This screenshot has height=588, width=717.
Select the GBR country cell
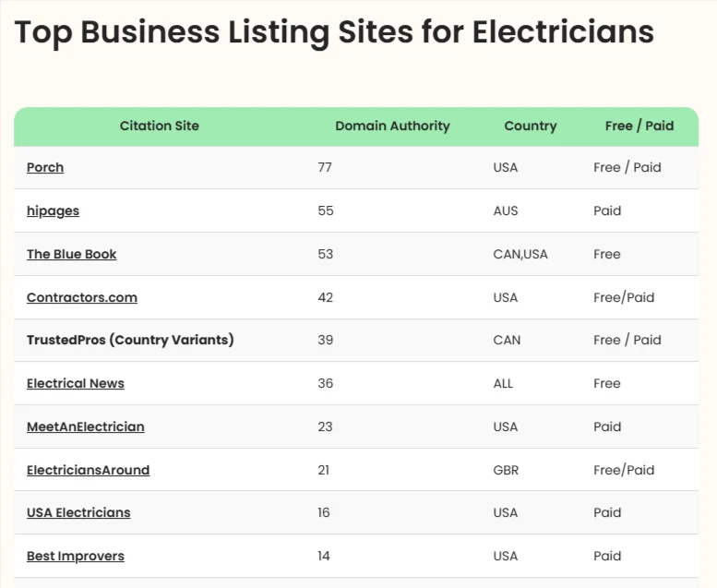[506, 470]
